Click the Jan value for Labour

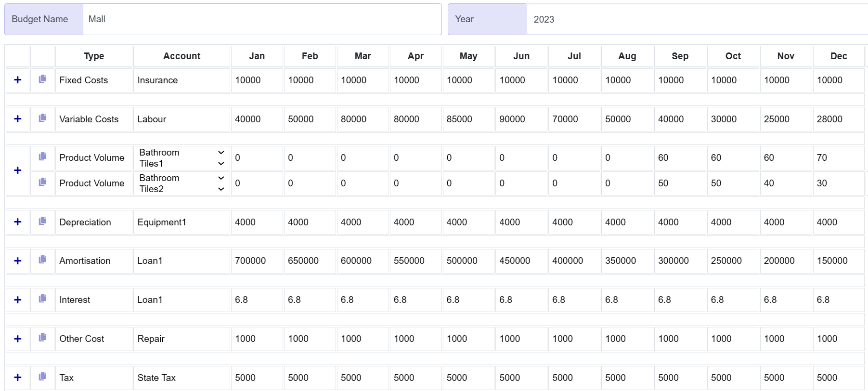tap(257, 119)
